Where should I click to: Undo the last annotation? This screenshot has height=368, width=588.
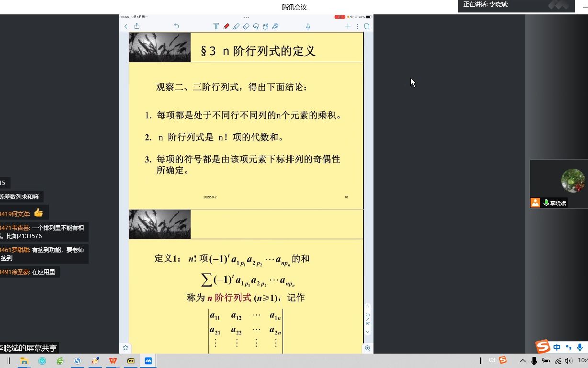point(176,26)
